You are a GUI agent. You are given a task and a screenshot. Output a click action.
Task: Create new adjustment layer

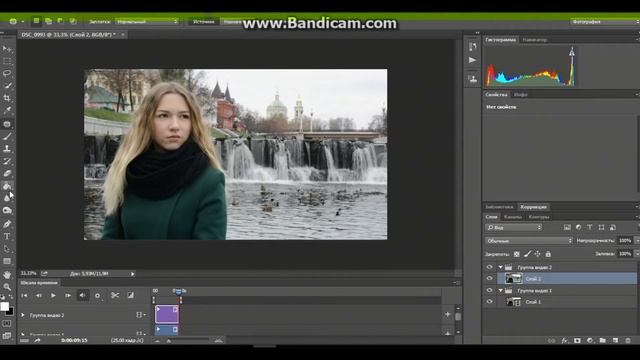coord(590,340)
